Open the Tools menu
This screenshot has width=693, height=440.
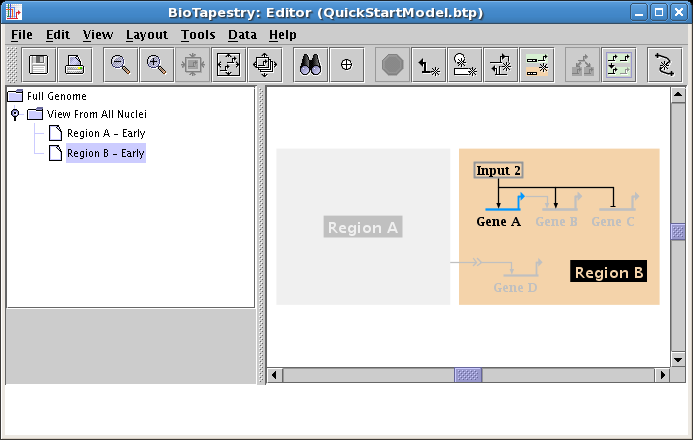pyautogui.click(x=198, y=35)
